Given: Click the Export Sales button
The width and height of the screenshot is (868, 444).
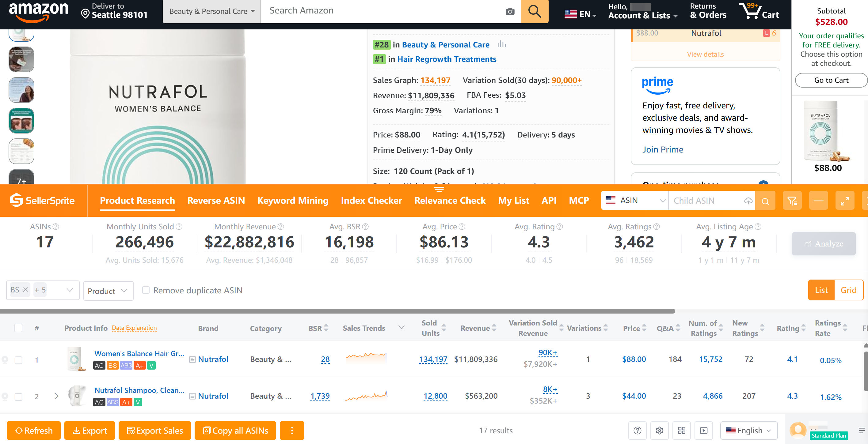Looking at the screenshot, I should [154, 431].
